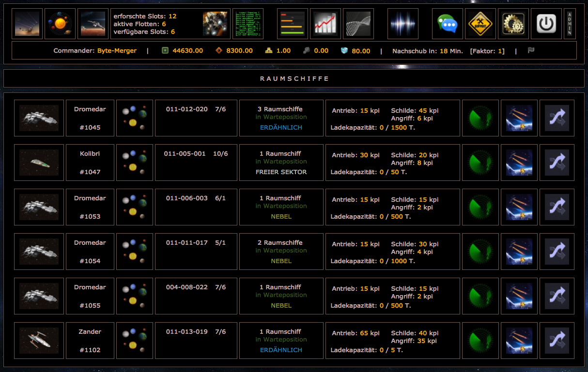Click move arrow for Kolibri #1047

tap(557, 163)
